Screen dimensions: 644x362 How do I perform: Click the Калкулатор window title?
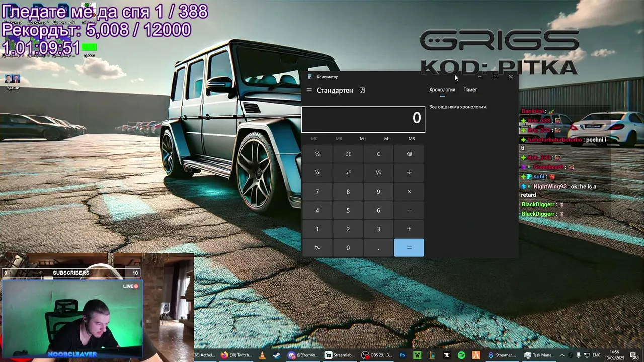click(328, 77)
